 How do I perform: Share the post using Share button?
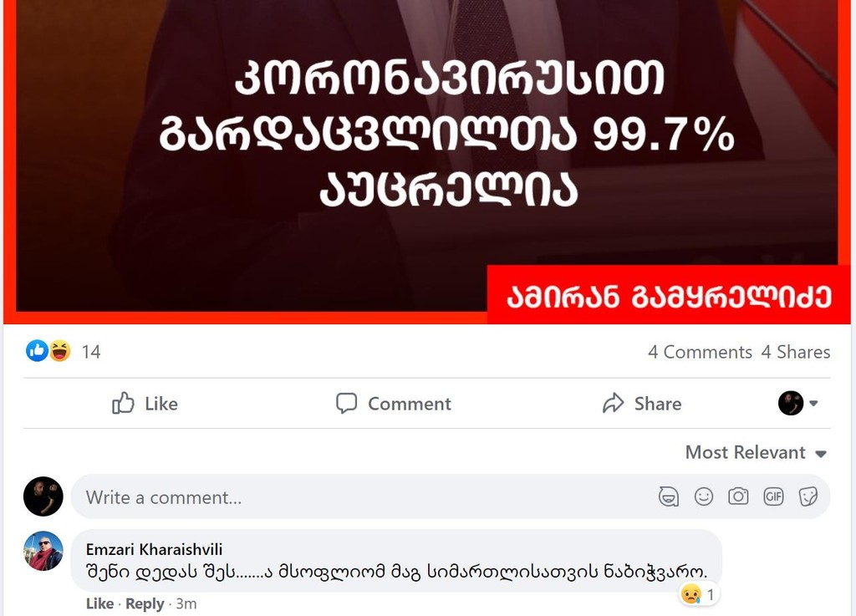642,404
